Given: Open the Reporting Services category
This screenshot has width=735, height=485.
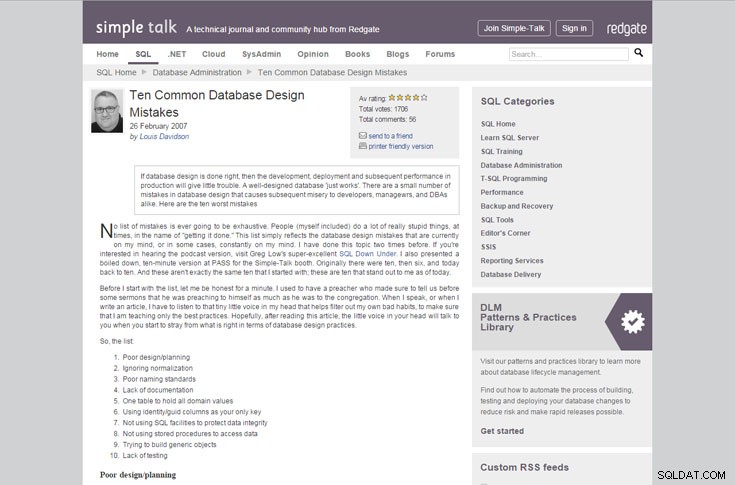Looking at the screenshot, I should [x=512, y=261].
